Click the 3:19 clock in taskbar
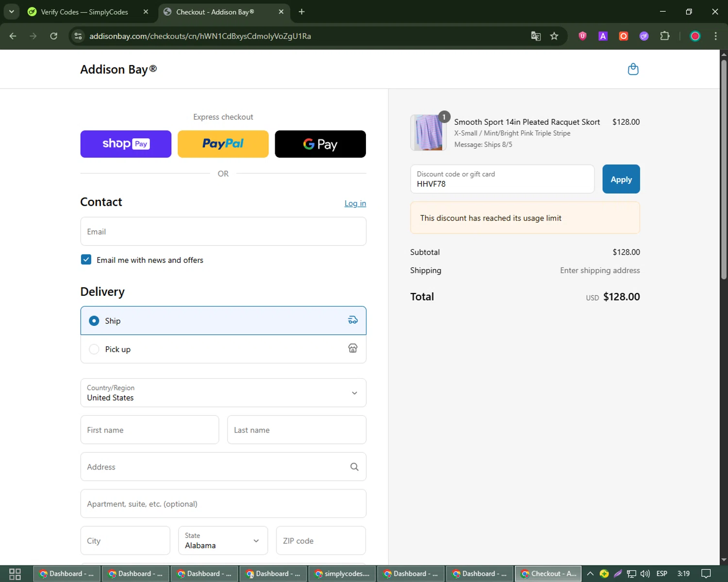728x582 pixels. tap(683, 574)
